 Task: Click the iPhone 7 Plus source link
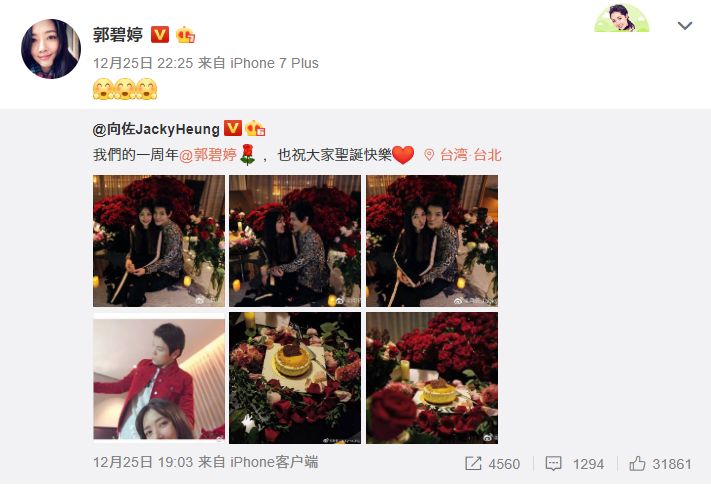[274, 63]
